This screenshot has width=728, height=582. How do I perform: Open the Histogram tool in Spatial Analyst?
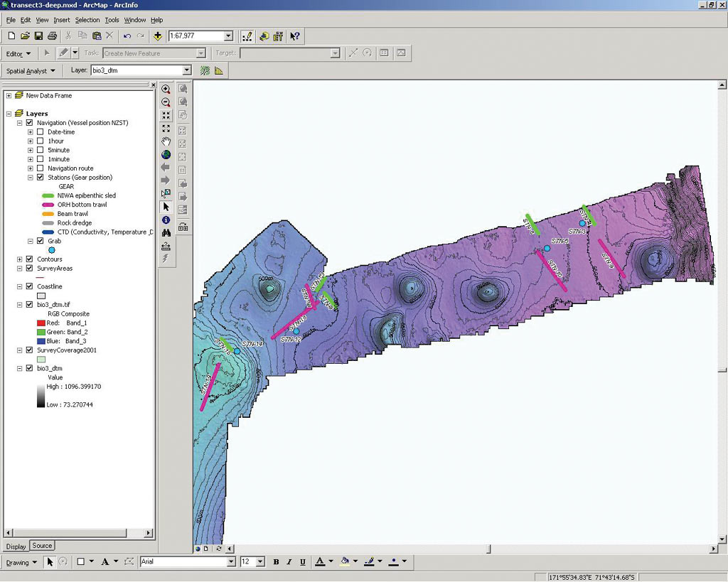point(218,70)
